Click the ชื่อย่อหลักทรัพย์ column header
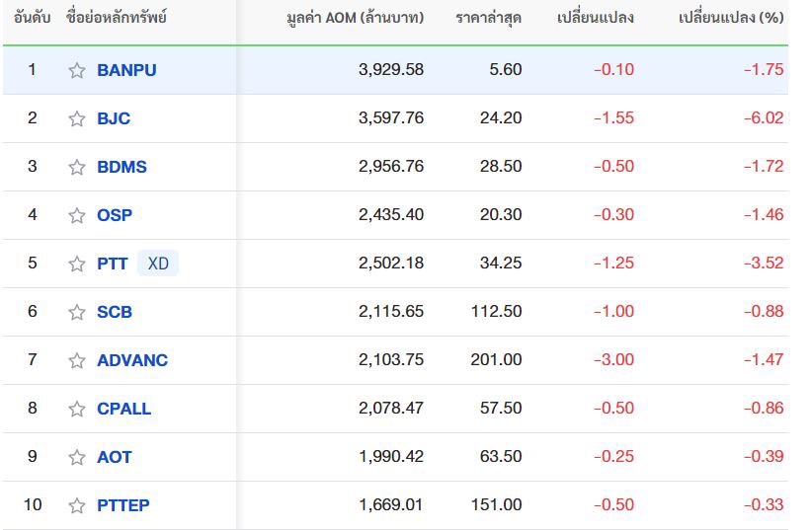This screenshot has width=812, height=530. [117, 18]
